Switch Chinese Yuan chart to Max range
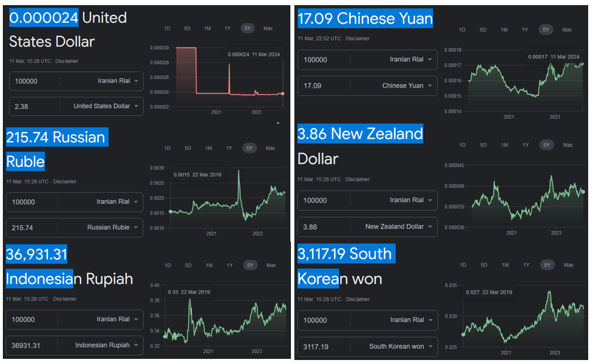599x364 pixels. (567, 30)
